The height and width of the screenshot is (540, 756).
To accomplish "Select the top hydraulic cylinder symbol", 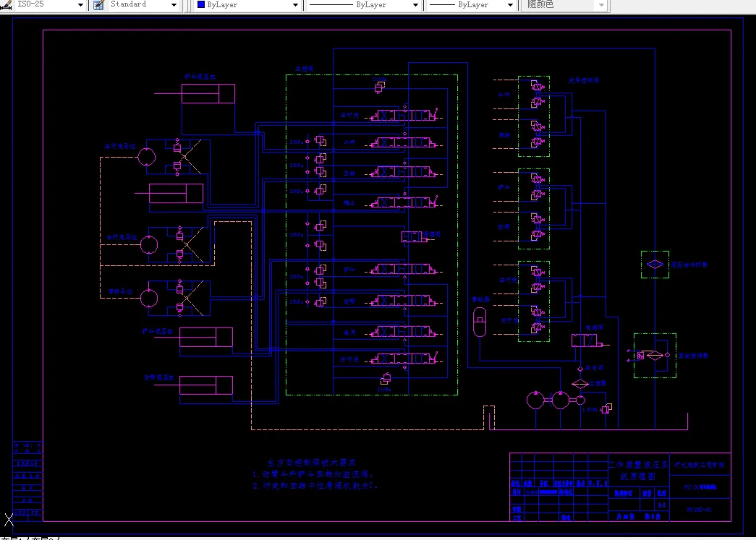I will coord(208,93).
